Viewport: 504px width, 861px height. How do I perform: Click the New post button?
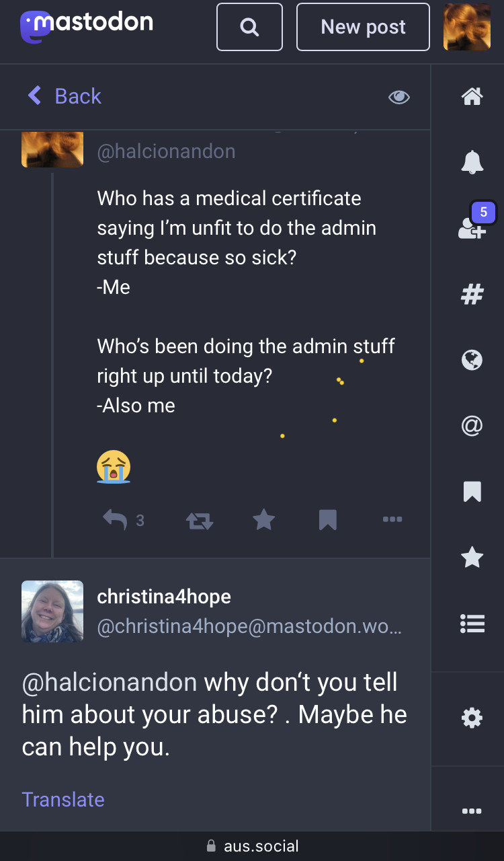click(x=363, y=27)
